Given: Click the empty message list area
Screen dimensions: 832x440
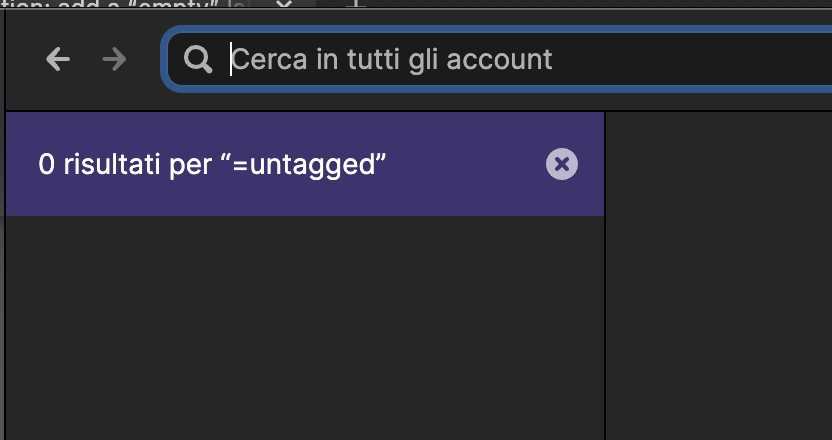Looking at the screenshot, I should click(305, 327).
